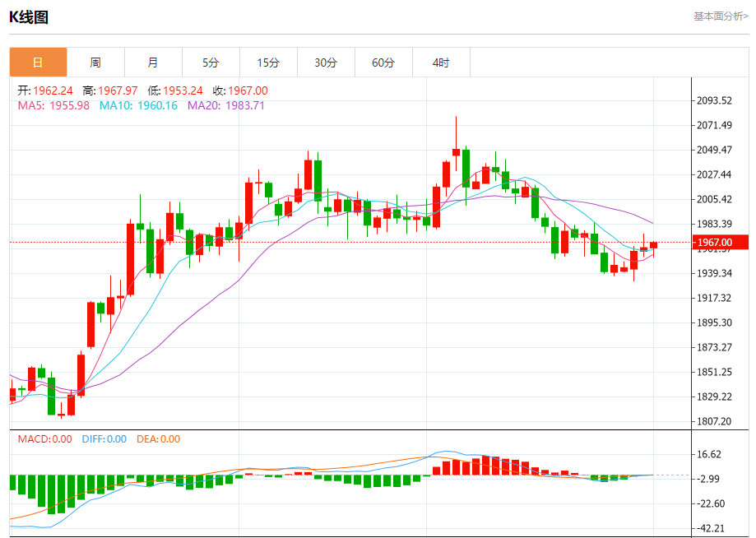Select the 30分 interval tab
Image resolution: width=756 pixels, height=538 pixels.
tap(326, 63)
